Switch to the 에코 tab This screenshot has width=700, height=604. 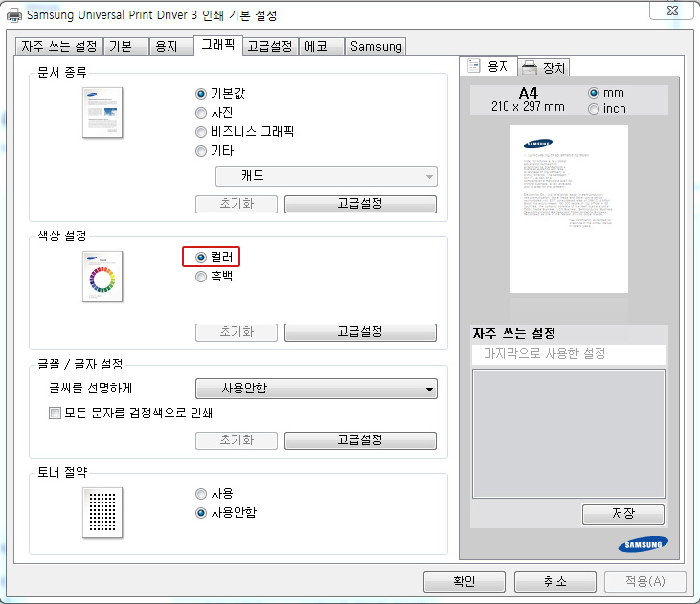[x=322, y=47]
